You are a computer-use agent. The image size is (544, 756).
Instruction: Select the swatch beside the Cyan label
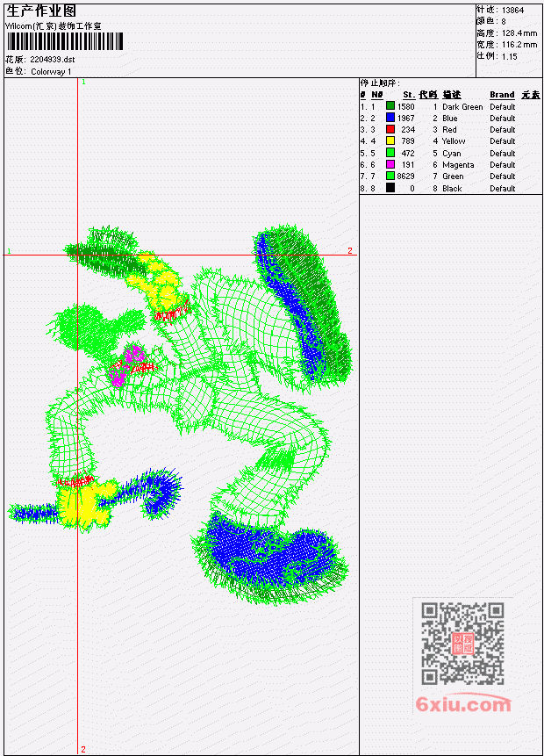tap(390, 153)
